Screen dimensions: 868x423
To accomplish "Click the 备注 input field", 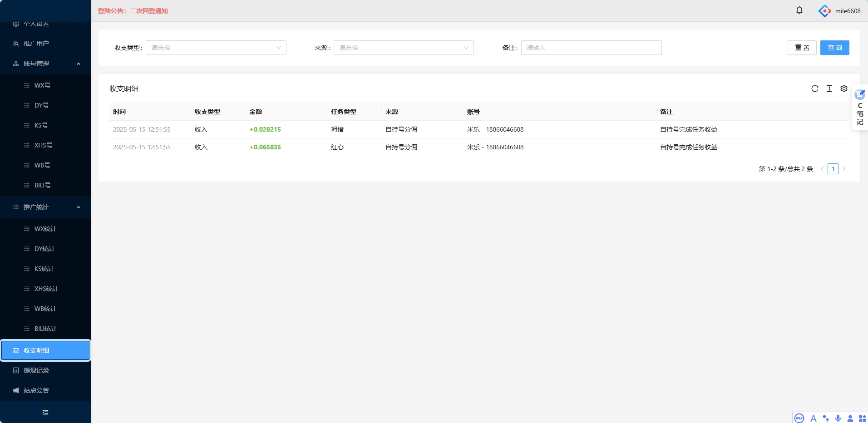I will (x=591, y=48).
